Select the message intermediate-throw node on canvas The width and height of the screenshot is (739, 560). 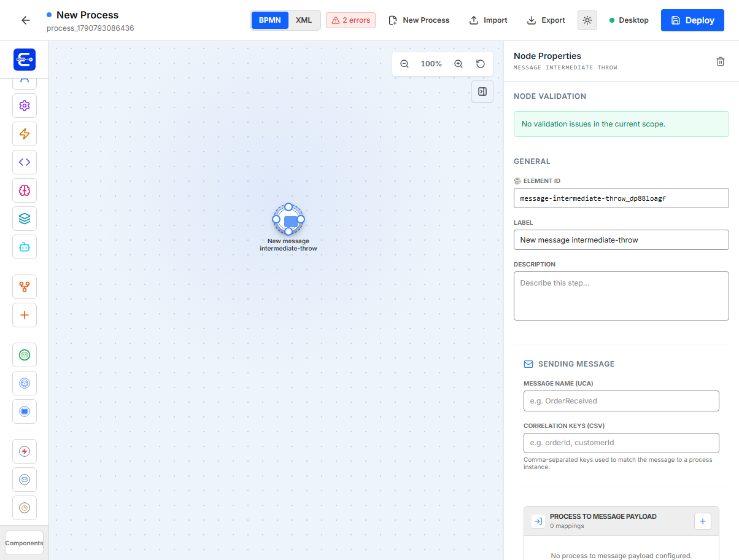pos(288,219)
